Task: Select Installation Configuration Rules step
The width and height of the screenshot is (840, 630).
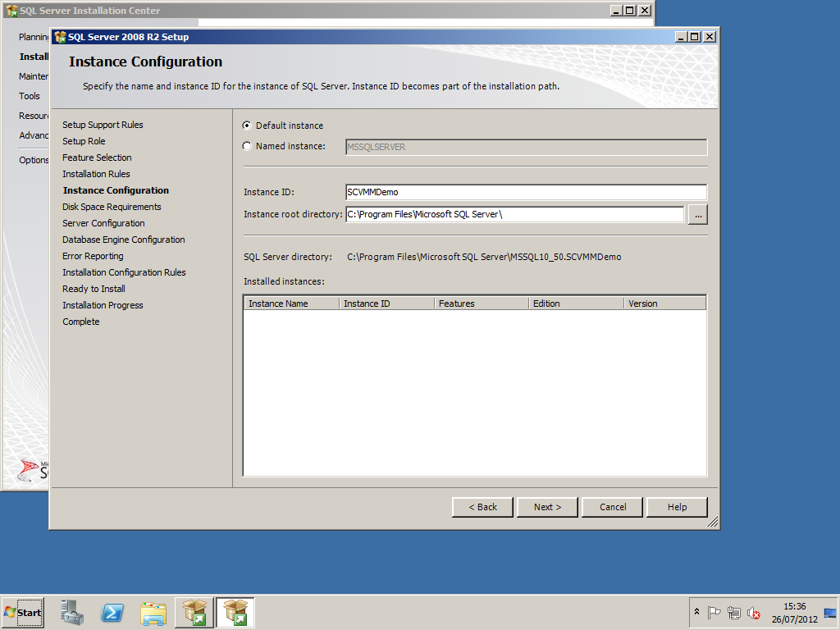Action: (x=124, y=272)
